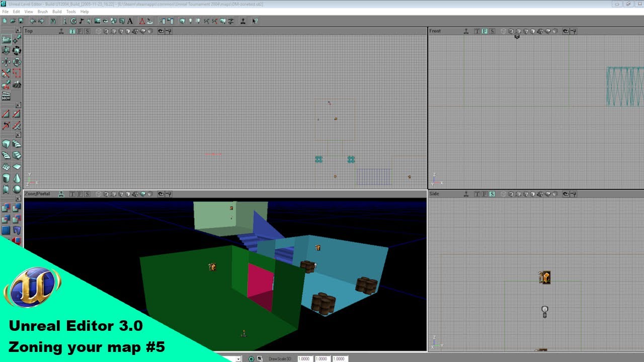Image resolution: width=644 pixels, height=362 pixels.
Task: Click the CSG Add brush button
Action: pos(6,207)
